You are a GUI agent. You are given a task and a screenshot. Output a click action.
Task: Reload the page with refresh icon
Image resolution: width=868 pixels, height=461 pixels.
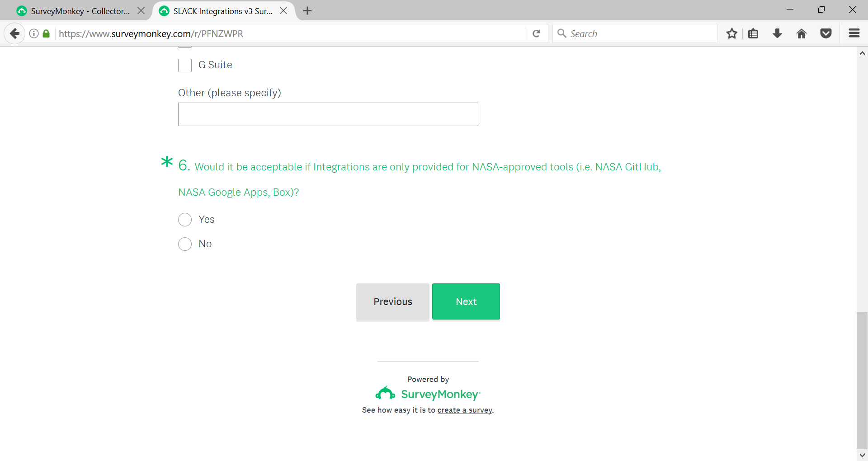537,33
